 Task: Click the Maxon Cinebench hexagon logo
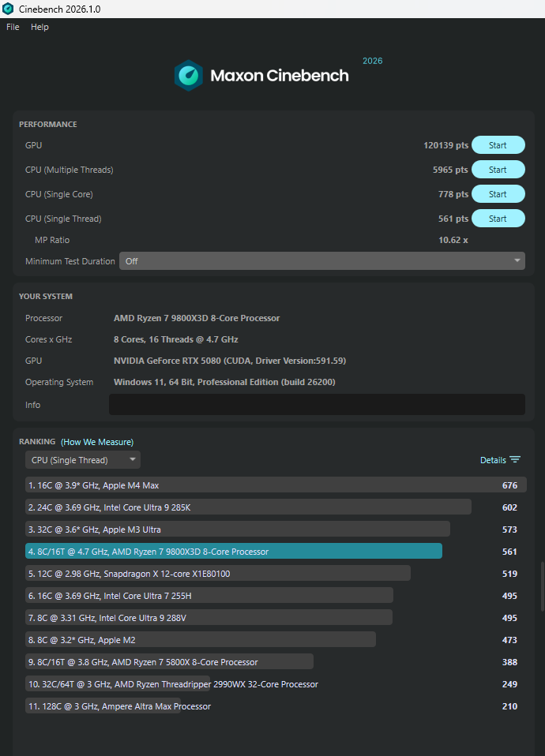(189, 76)
